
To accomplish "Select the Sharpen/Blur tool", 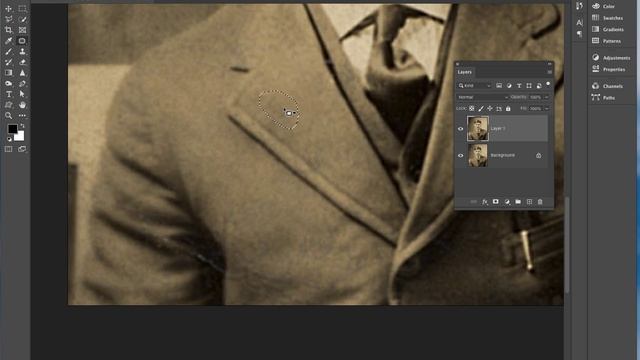I will tap(22, 73).
